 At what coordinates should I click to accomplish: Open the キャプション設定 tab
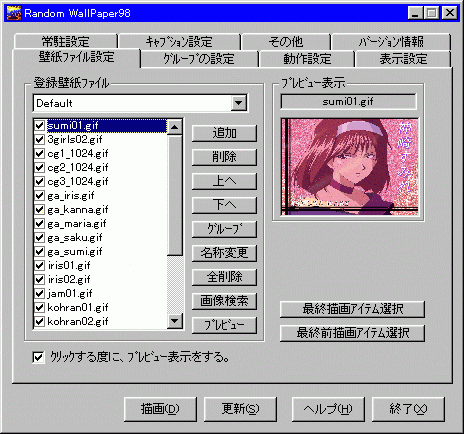(179, 41)
